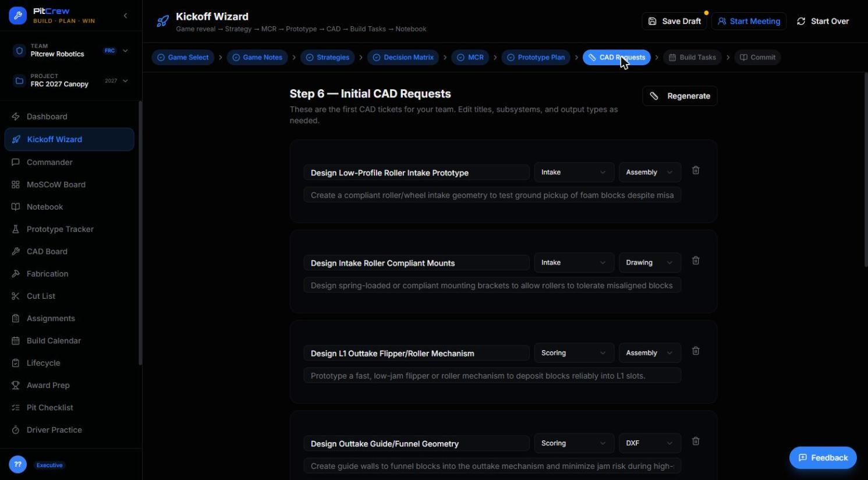Click Start Over
The image size is (868, 480).
823,22
